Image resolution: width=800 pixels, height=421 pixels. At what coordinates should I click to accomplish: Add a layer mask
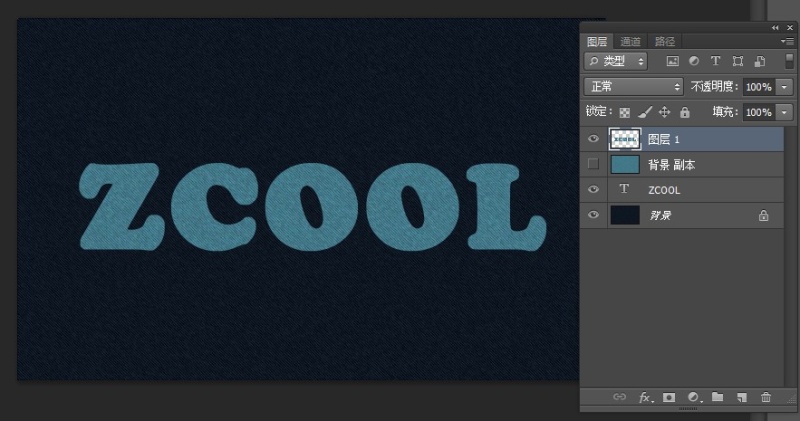pyautogui.click(x=669, y=397)
